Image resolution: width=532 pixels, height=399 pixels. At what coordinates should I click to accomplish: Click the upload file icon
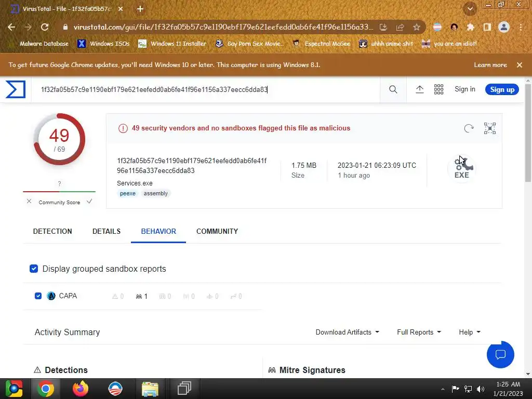419,89
